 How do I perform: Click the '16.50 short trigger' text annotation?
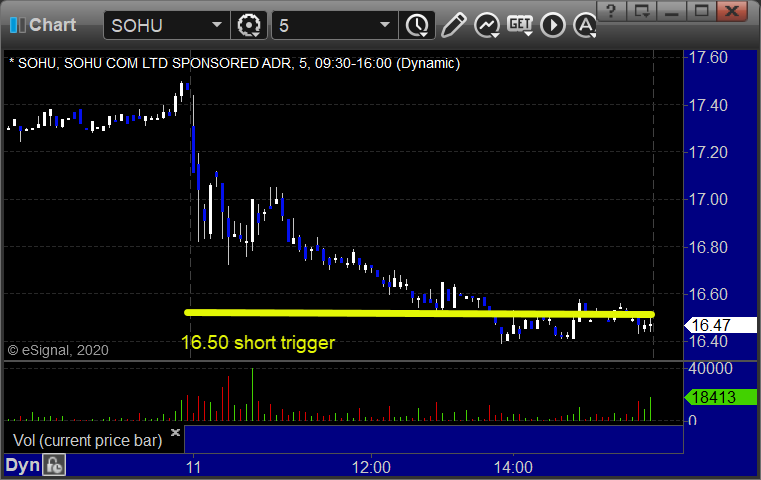(x=258, y=343)
